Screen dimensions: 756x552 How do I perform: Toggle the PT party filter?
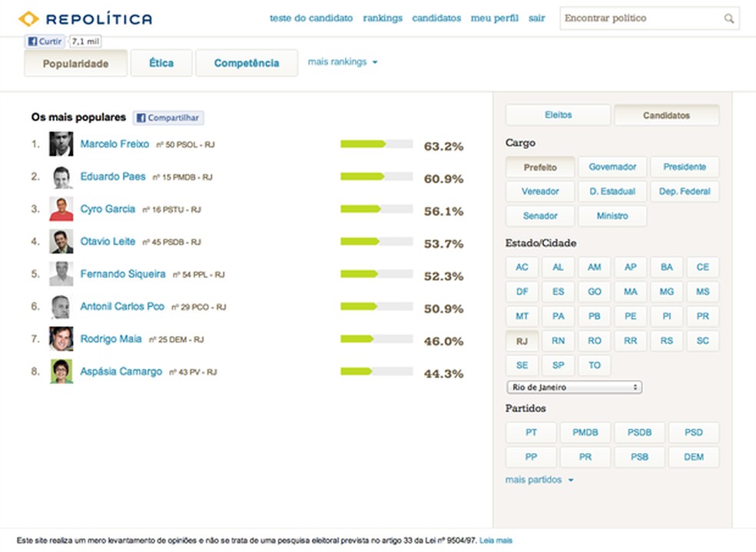[x=530, y=432]
